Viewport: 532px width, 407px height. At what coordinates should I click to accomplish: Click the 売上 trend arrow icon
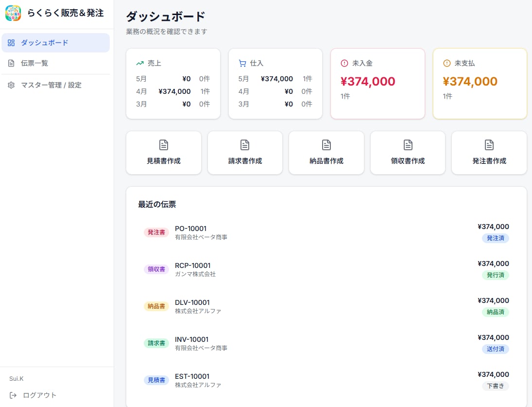click(x=140, y=63)
